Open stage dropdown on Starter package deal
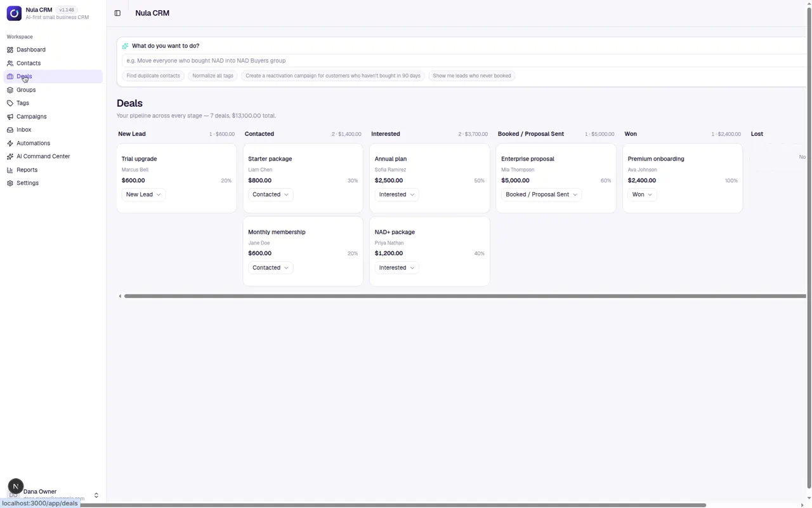 270,194
